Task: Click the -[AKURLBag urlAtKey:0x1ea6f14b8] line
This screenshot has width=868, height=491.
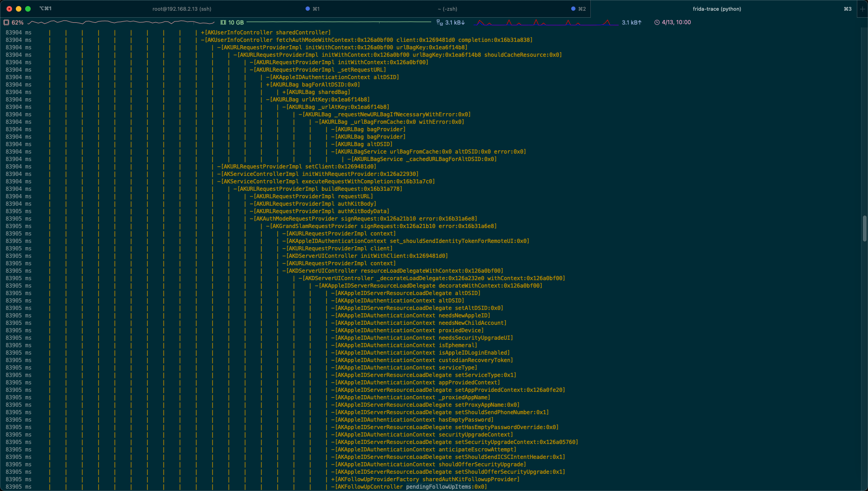Action: [x=318, y=100]
